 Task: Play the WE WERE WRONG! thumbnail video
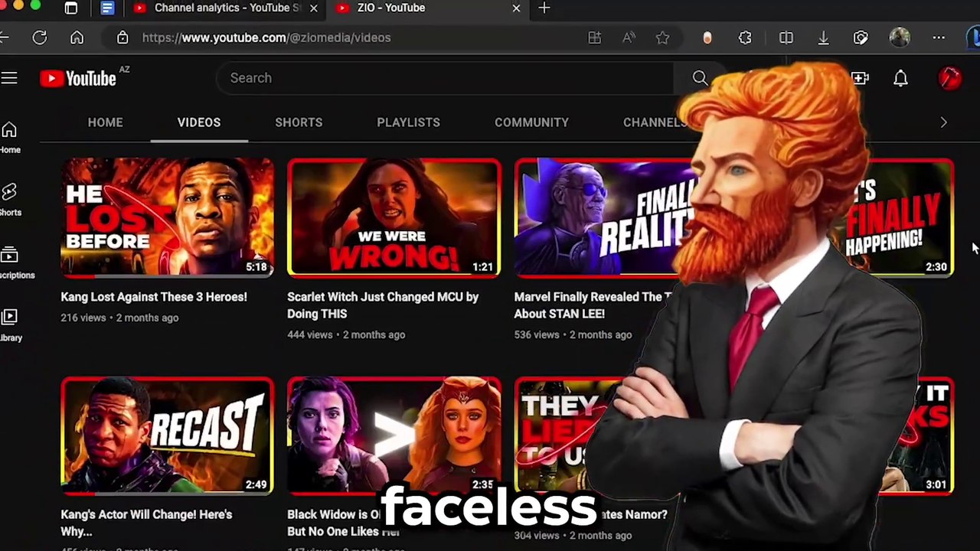point(394,217)
